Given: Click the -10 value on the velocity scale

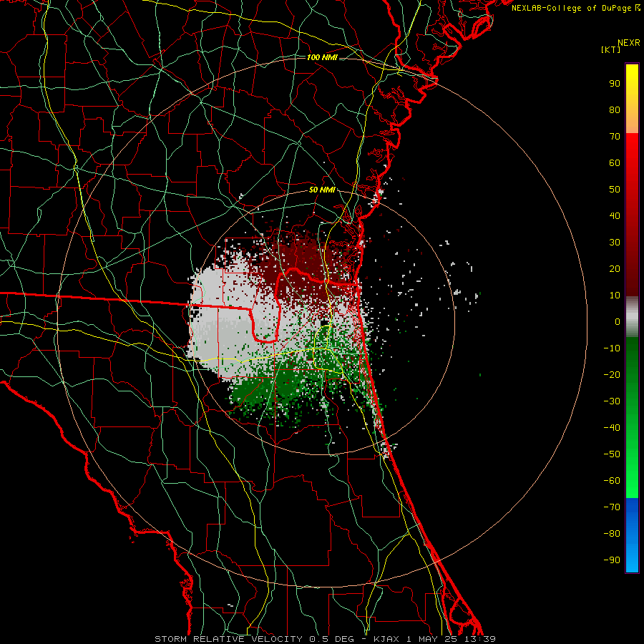Looking at the screenshot, I should coord(612,348).
